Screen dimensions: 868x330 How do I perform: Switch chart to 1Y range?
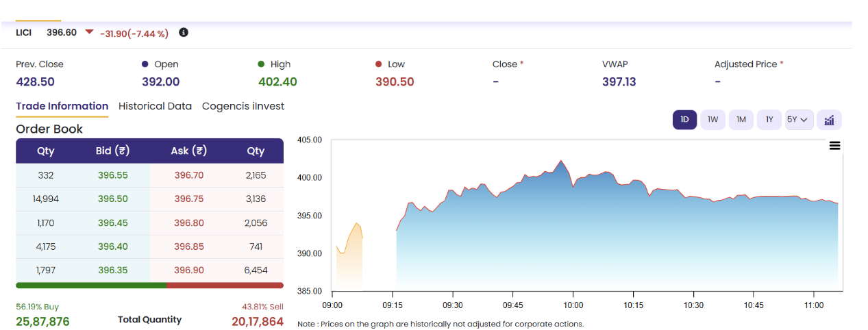(x=769, y=120)
